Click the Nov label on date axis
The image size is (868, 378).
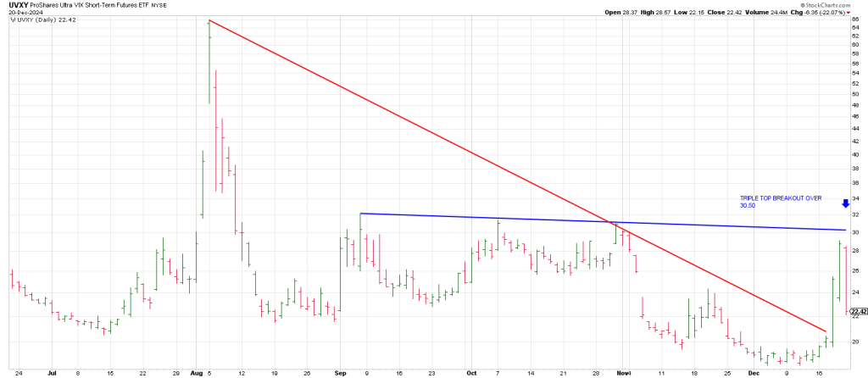[x=624, y=372]
